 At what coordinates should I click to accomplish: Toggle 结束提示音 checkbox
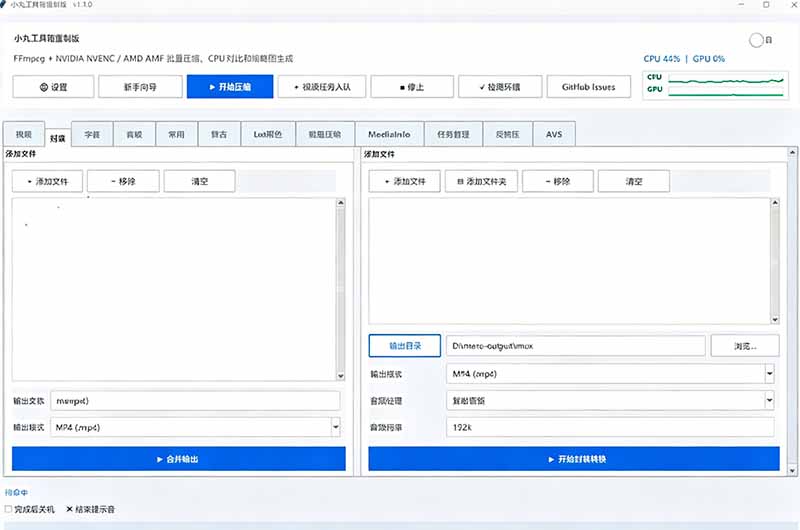pos(69,509)
